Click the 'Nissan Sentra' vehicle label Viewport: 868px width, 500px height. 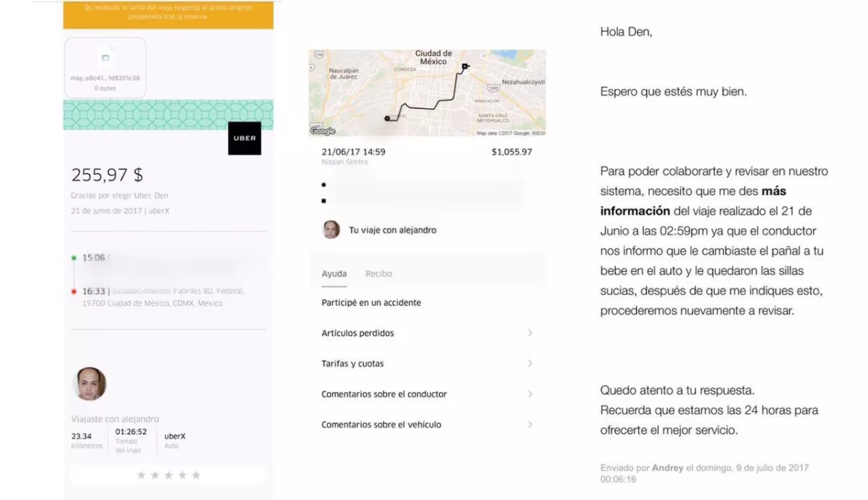344,162
